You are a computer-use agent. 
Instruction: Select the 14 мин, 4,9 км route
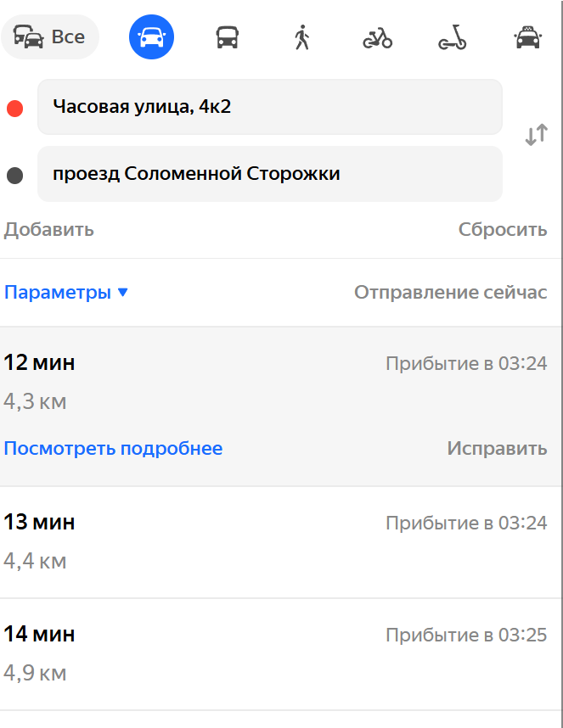click(x=281, y=653)
